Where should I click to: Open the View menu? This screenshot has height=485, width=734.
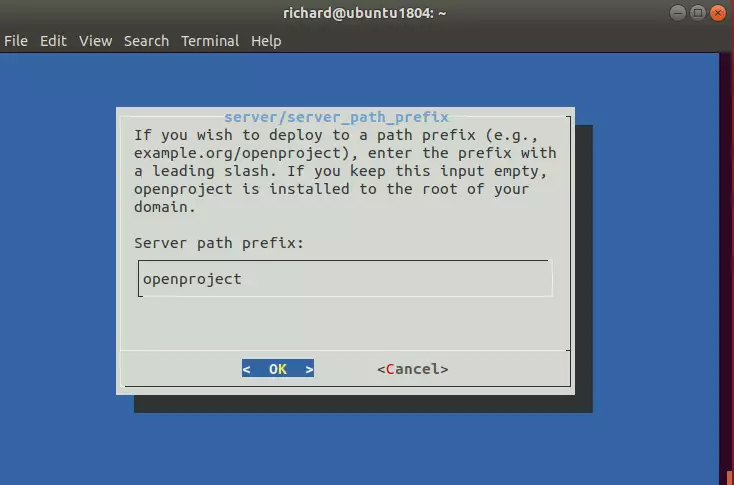point(95,41)
